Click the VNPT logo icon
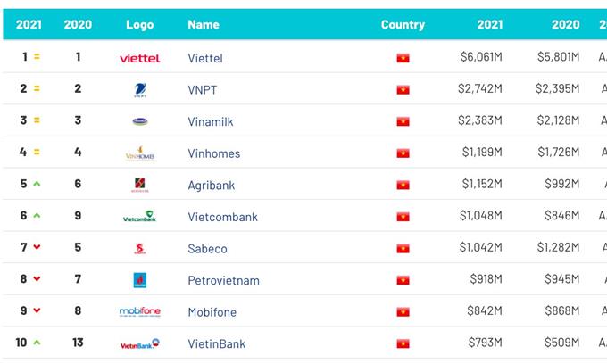This screenshot has height=364, width=607. (x=140, y=90)
